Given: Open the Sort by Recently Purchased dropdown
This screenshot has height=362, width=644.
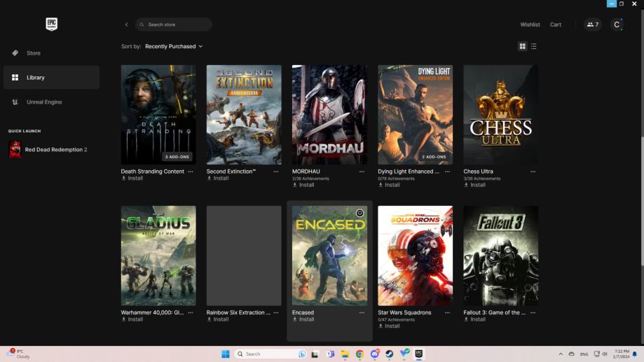Looking at the screenshot, I should coord(173,46).
